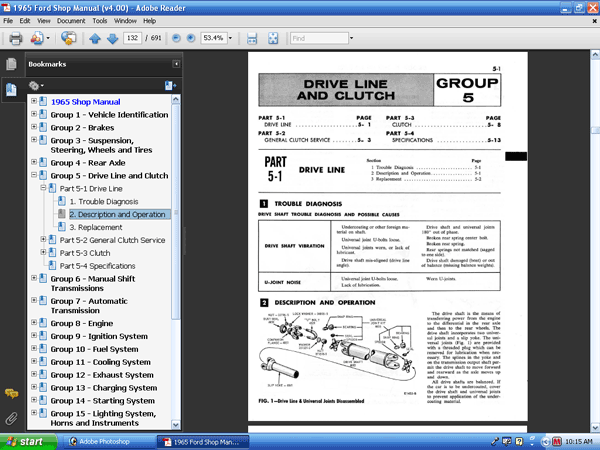Open Group 6 - Manual Shift Transmissions
The height and width of the screenshot is (450, 600).
point(93,284)
